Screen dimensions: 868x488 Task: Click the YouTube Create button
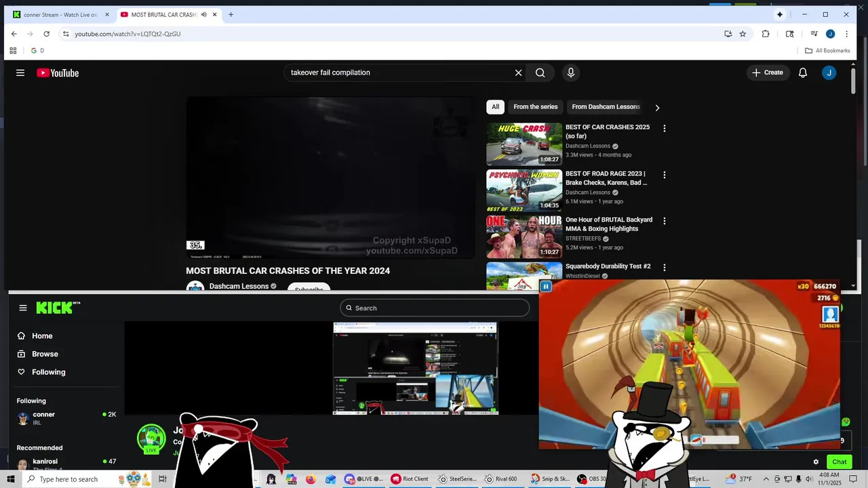[x=768, y=73]
